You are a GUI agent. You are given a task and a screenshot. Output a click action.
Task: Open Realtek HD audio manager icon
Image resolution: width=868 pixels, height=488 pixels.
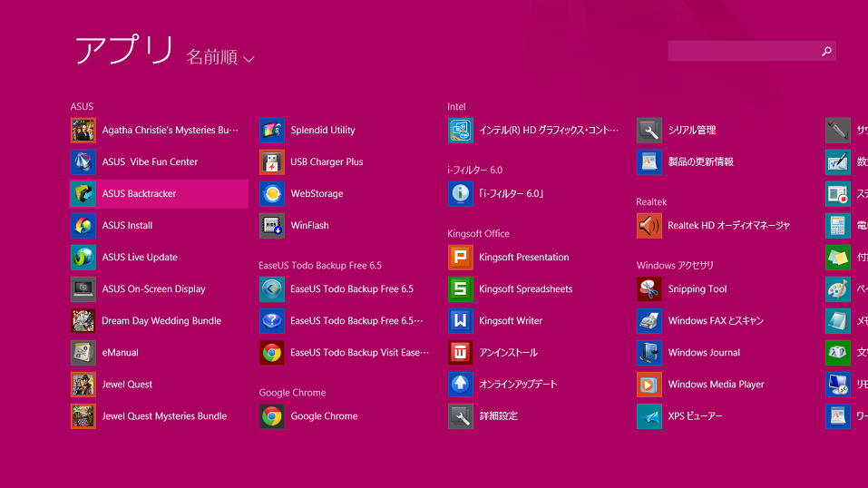649,226
